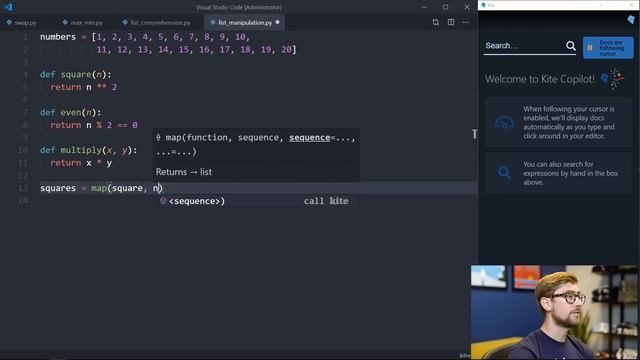Click the map(function, sequence signature hint
This screenshot has width=640, height=360.
pyautogui.click(x=256, y=144)
